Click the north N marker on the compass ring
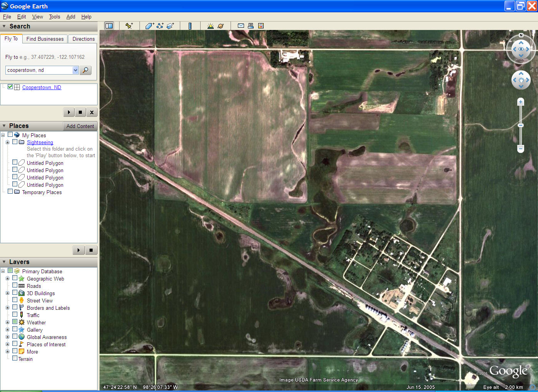The height and width of the screenshot is (392, 538). (x=521, y=35)
